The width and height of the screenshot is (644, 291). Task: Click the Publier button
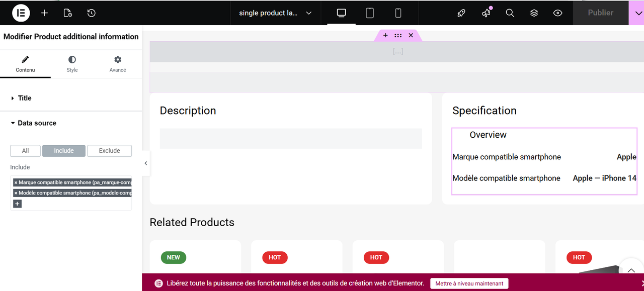point(601,13)
